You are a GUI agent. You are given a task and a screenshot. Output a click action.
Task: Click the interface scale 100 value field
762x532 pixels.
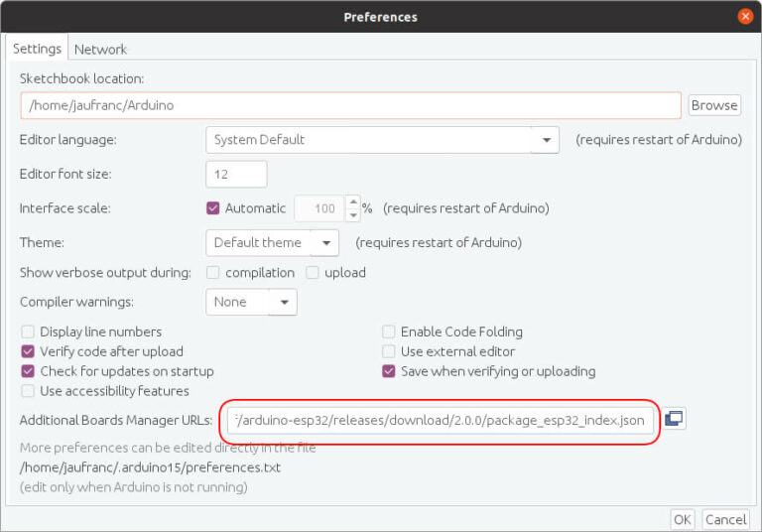[x=320, y=208]
